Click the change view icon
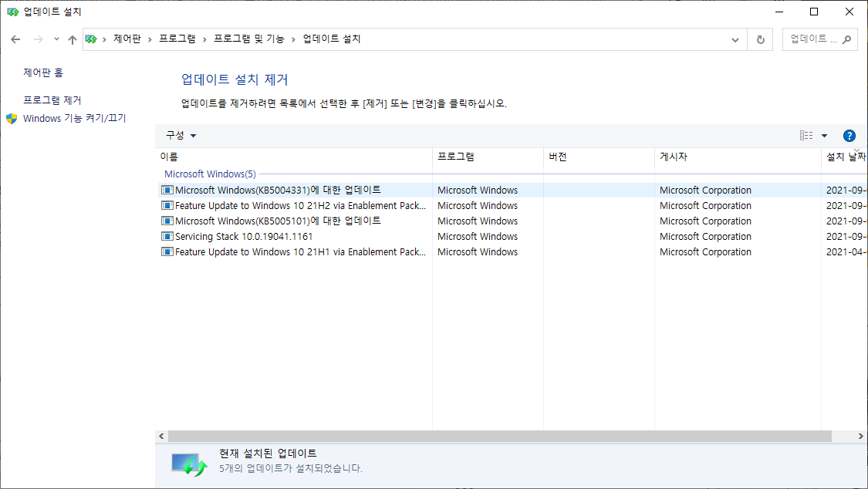The width and height of the screenshot is (868, 489). pyautogui.click(x=806, y=136)
